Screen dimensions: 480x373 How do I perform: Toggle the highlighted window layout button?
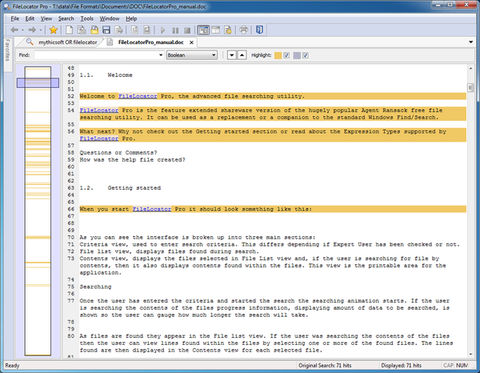pyautogui.click(x=203, y=30)
